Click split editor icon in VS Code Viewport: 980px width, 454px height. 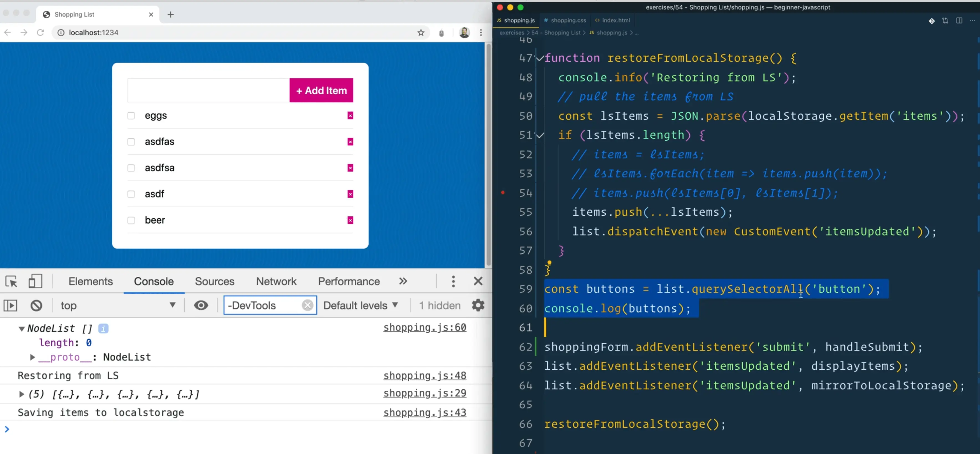(959, 21)
